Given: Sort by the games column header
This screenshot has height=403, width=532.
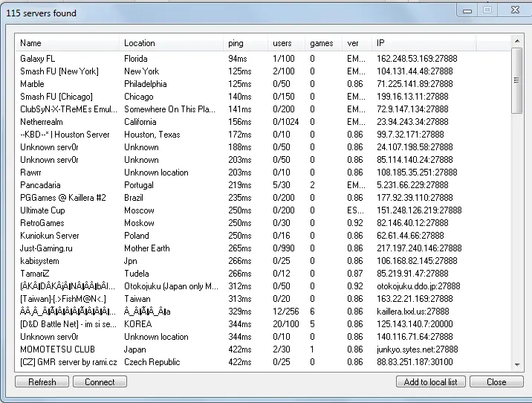Looking at the screenshot, I should click(x=323, y=43).
